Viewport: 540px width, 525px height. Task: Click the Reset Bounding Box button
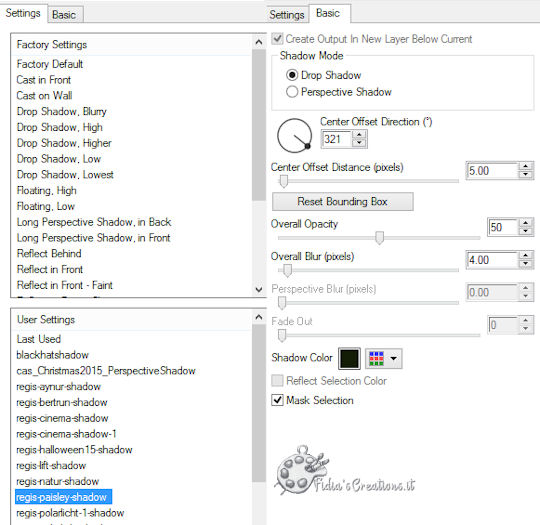343,201
